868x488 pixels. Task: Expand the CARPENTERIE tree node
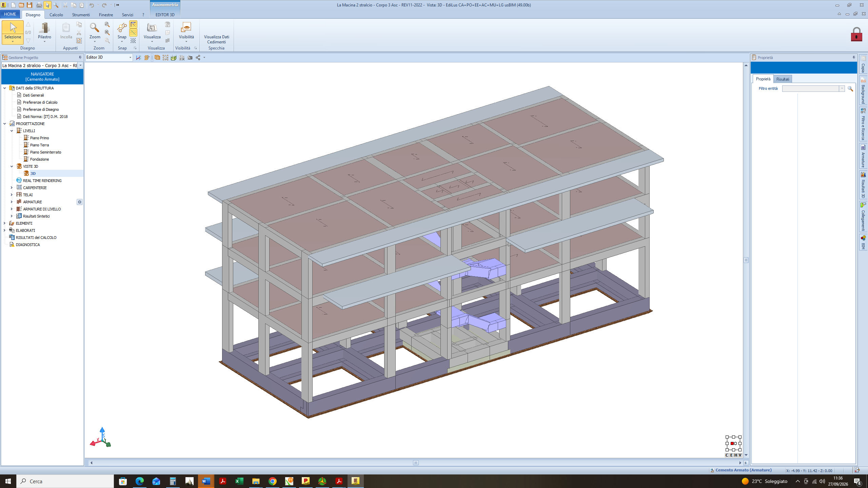tap(12, 188)
